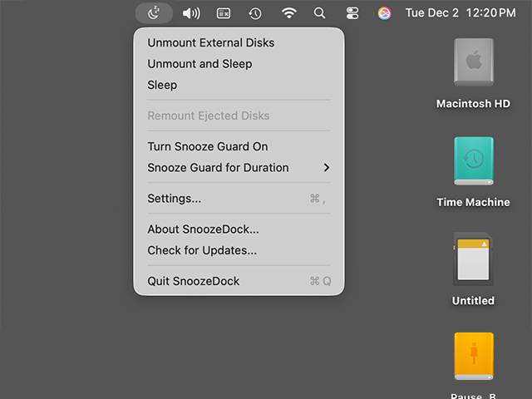Open the volume icon in menu bar
Viewport: 532px width, 399px height.
coord(191,13)
